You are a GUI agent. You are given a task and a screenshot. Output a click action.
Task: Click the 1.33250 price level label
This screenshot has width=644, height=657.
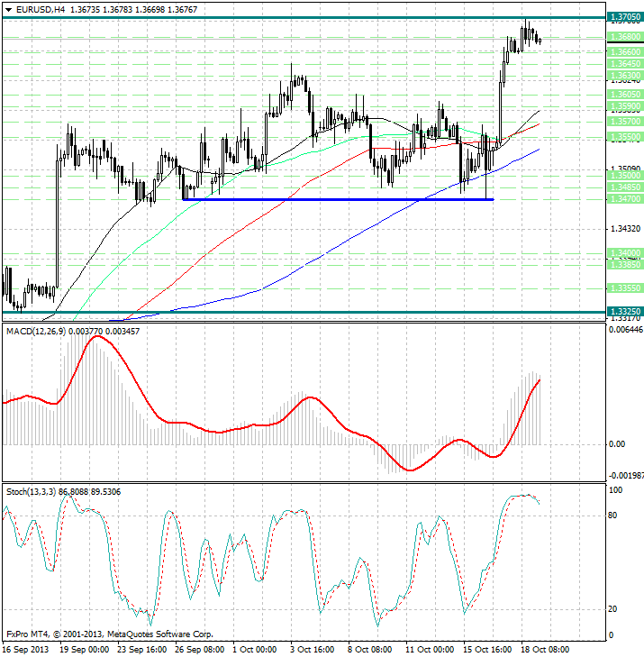[x=625, y=311]
